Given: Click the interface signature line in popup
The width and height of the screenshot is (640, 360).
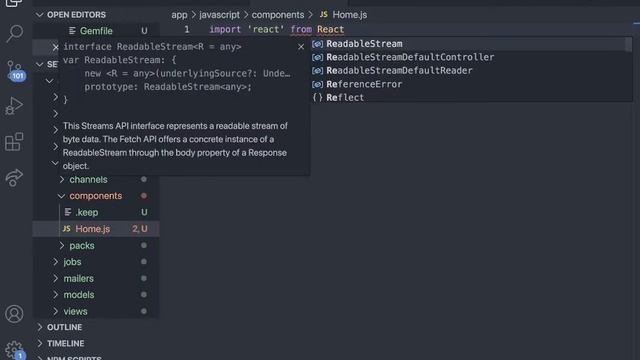Looking at the screenshot, I should pyautogui.click(x=152, y=47).
